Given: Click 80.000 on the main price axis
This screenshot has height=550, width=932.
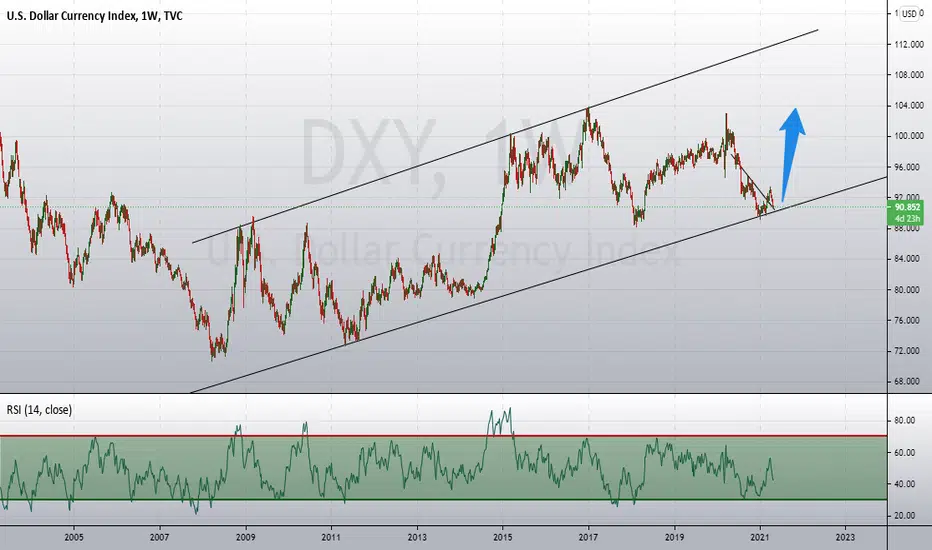Looking at the screenshot, I should [x=909, y=290].
